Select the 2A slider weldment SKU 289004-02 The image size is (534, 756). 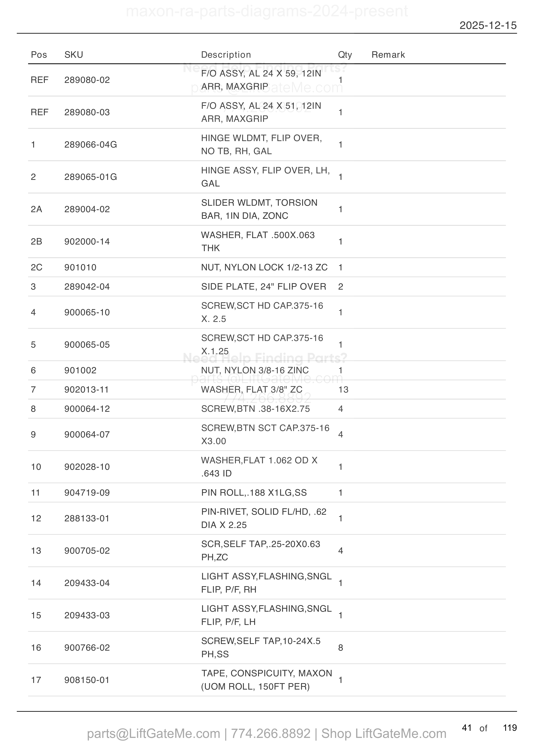coord(87,209)
